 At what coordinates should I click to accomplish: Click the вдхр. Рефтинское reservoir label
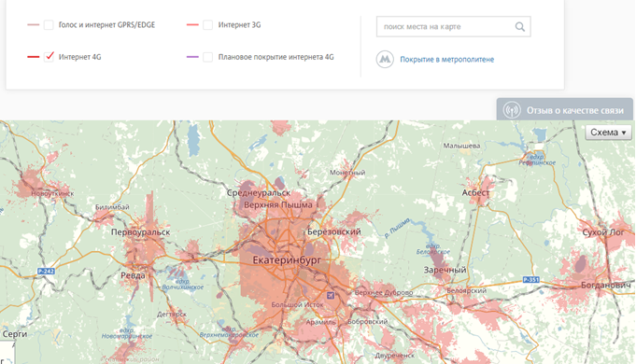[537, 160]
